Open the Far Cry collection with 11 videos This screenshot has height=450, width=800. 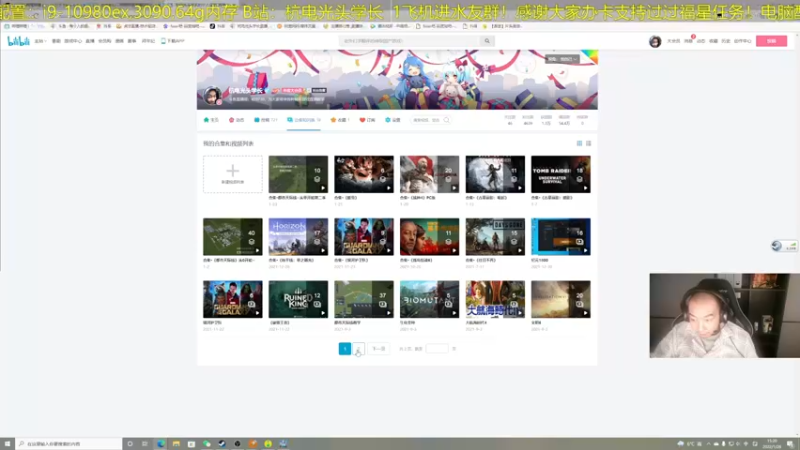click(430, 237)
